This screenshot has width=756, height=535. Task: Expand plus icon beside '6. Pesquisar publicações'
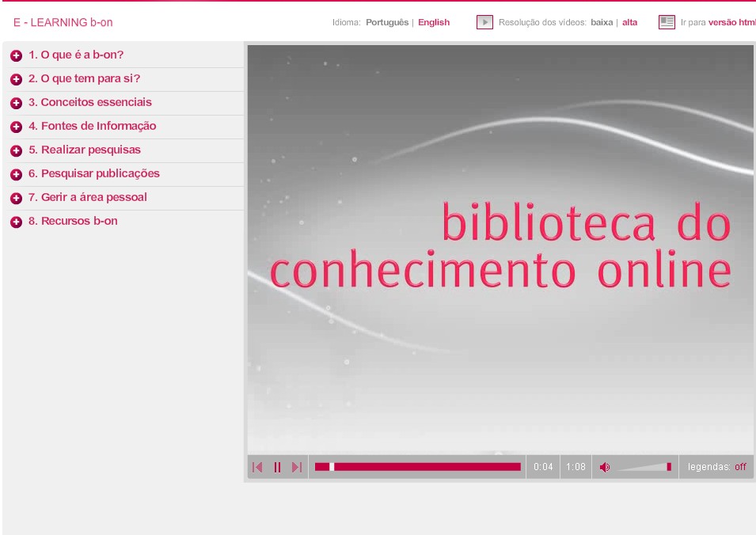[17, 174]
